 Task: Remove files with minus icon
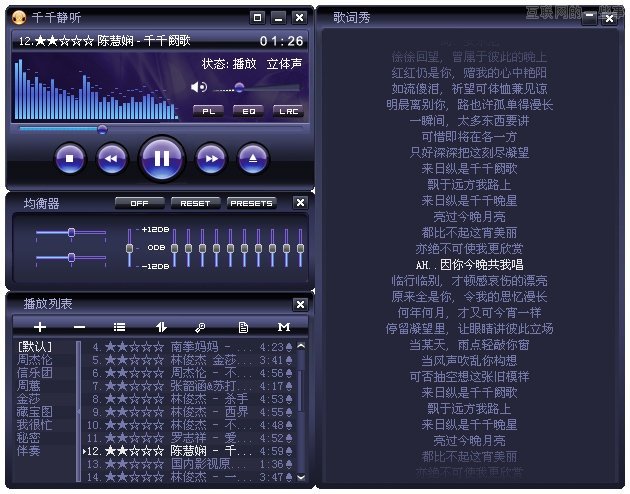click(x=80, y=327)
